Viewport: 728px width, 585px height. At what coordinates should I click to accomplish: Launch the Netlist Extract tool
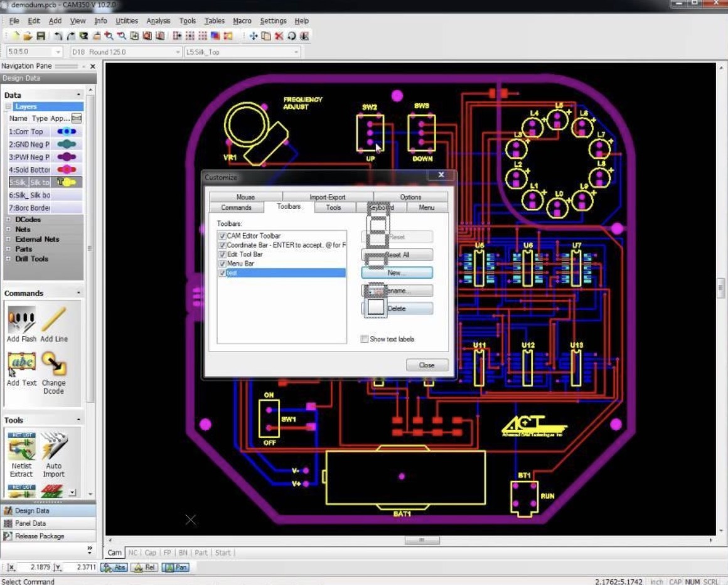tap(21, 455)
